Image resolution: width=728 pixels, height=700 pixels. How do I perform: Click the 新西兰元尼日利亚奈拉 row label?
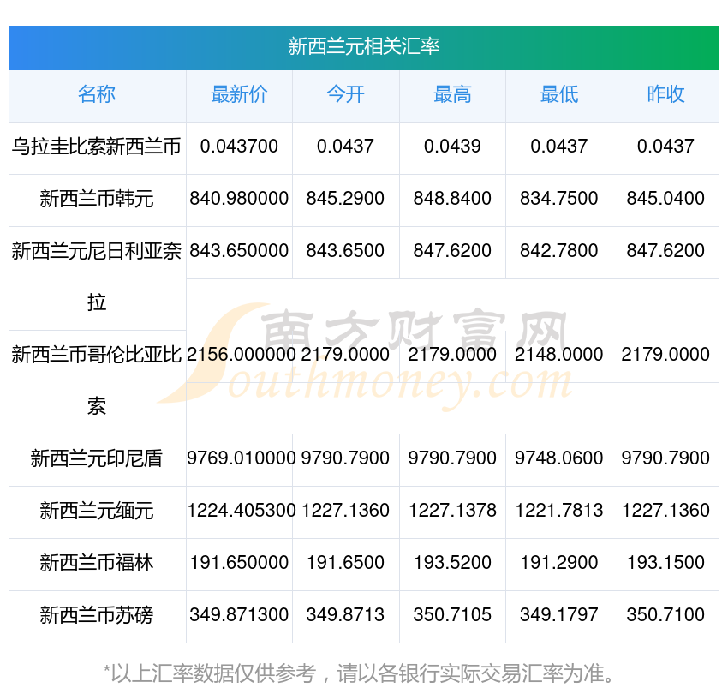coord(97,276)
